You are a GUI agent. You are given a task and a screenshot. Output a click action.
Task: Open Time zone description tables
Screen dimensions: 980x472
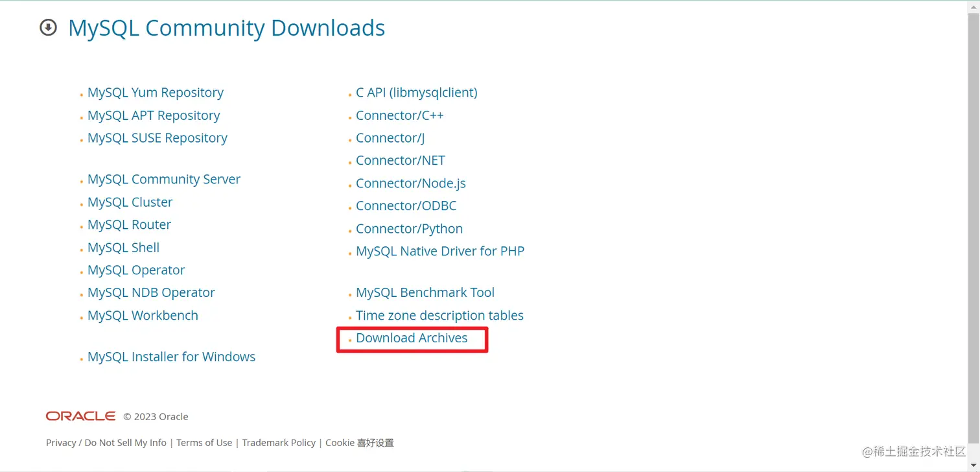439,316
